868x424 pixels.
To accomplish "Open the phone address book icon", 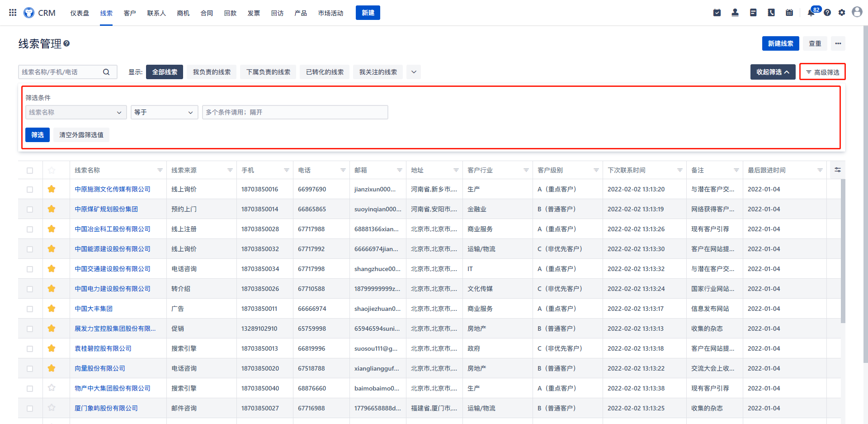I will [x=771, y=13].
